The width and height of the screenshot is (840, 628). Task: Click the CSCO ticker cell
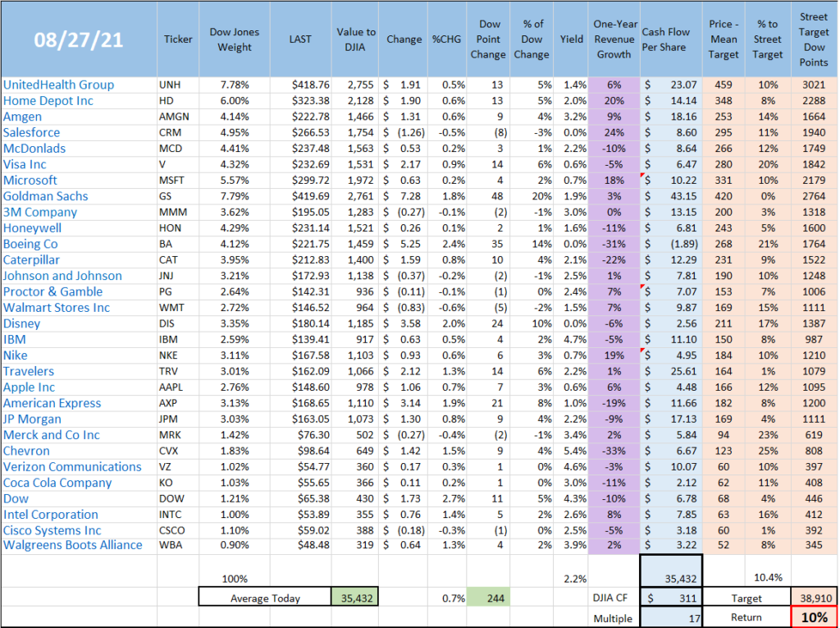[178, 530]
